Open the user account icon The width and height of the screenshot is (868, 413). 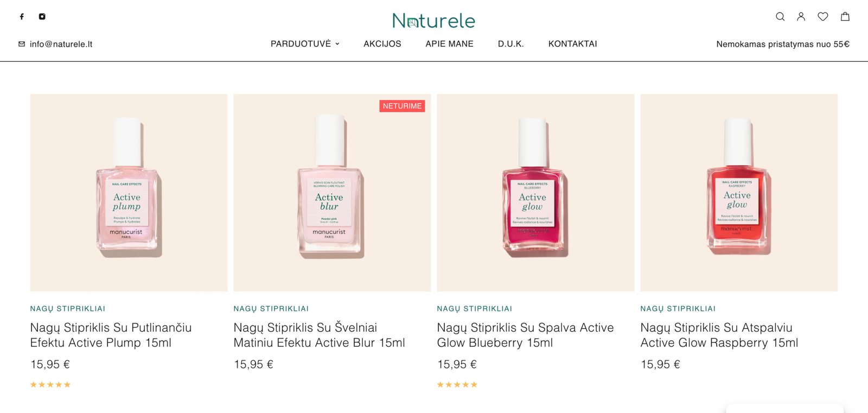[801, 17]
